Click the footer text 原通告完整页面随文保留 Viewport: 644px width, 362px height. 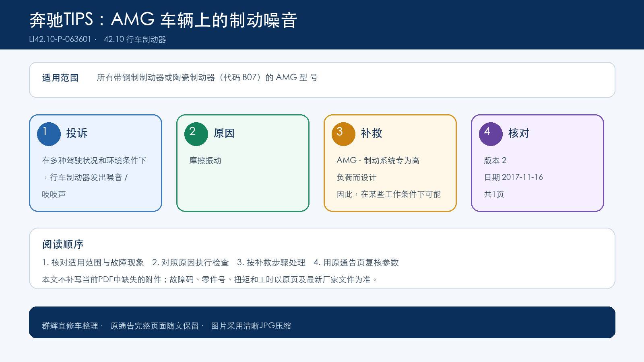pyautogui.click(x=155, y=326)
